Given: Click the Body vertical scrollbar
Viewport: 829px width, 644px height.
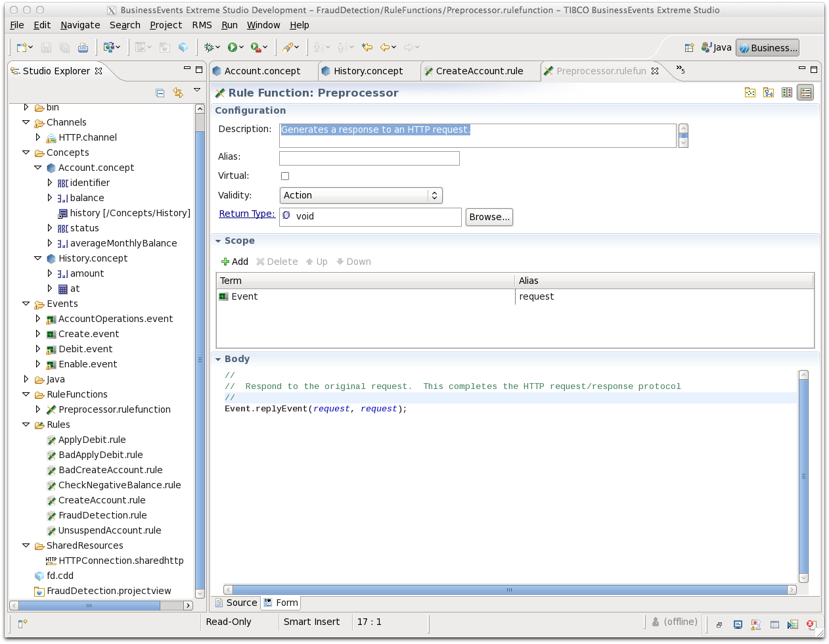Looking at the screenshot, I should 803,476.
